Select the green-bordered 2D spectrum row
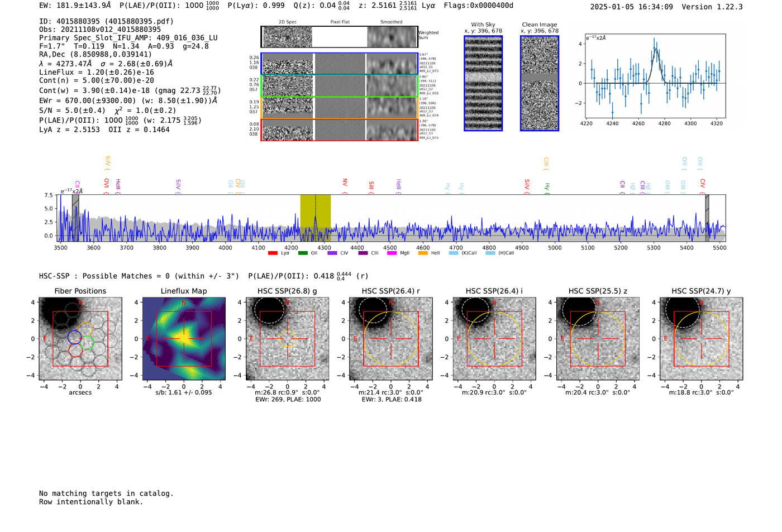 [340, 85]
